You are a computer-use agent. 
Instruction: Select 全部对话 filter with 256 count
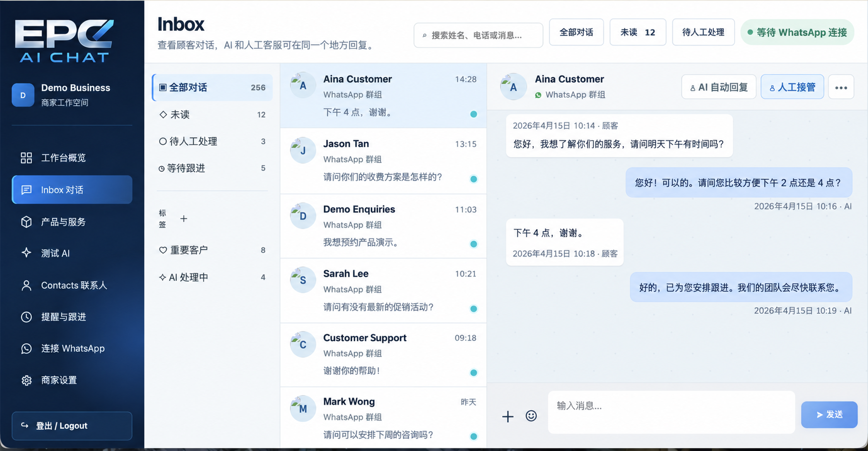click(x=213, y=87)
